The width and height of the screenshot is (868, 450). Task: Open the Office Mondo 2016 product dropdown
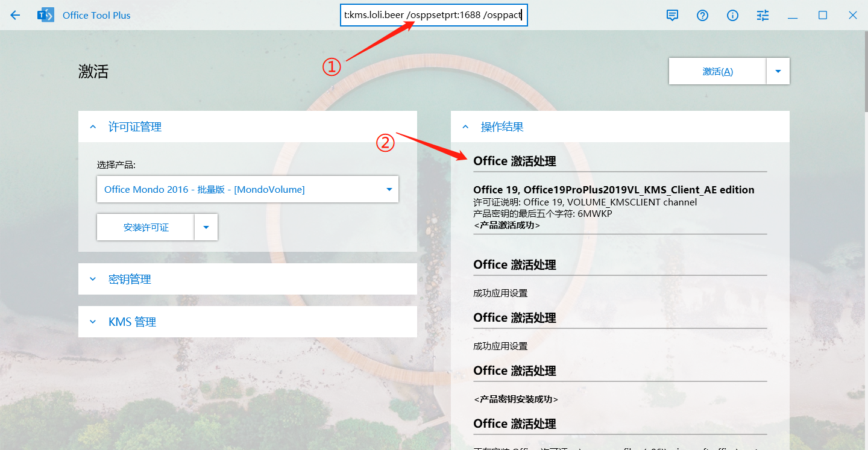coord(247,190)
